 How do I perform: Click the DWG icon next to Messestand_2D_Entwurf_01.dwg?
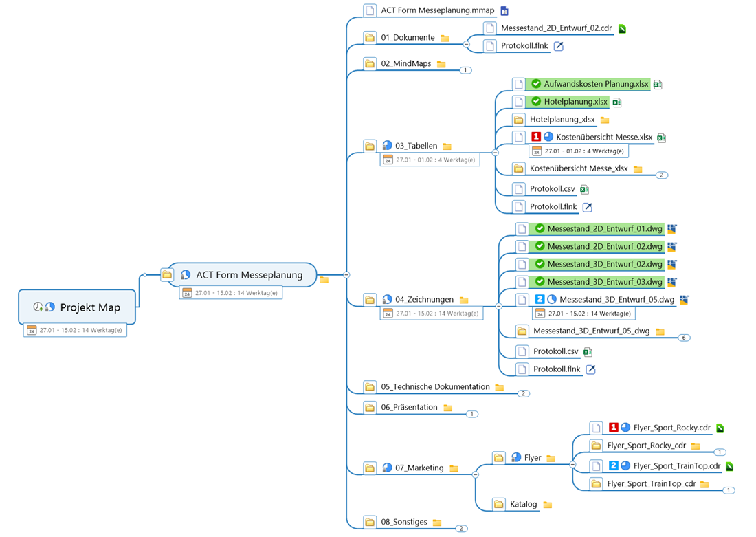pos(672,229)
